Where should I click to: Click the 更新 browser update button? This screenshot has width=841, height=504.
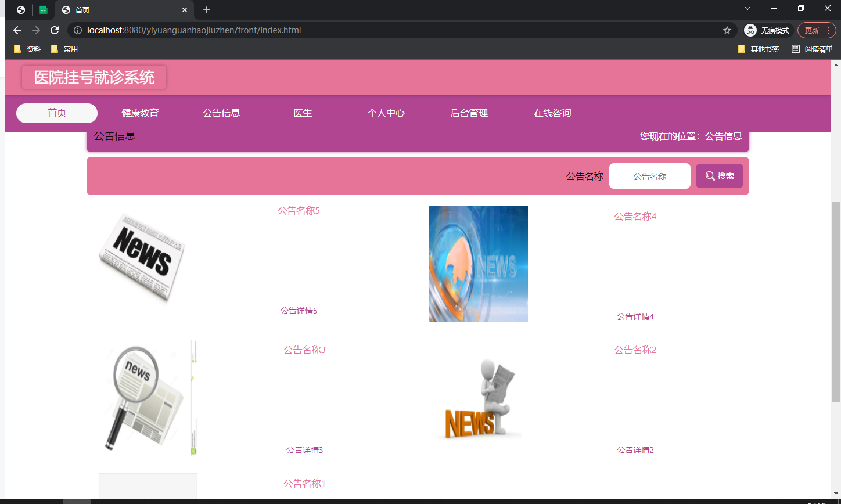point(815,30)
